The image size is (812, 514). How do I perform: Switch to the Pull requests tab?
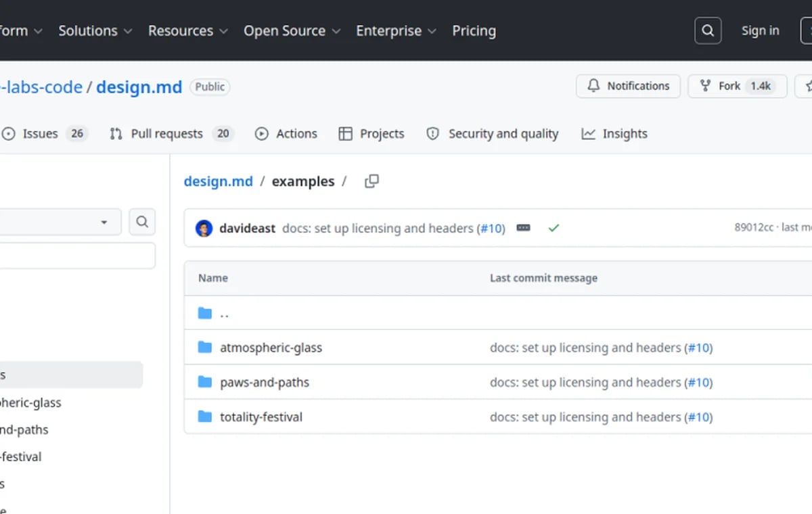171,134
